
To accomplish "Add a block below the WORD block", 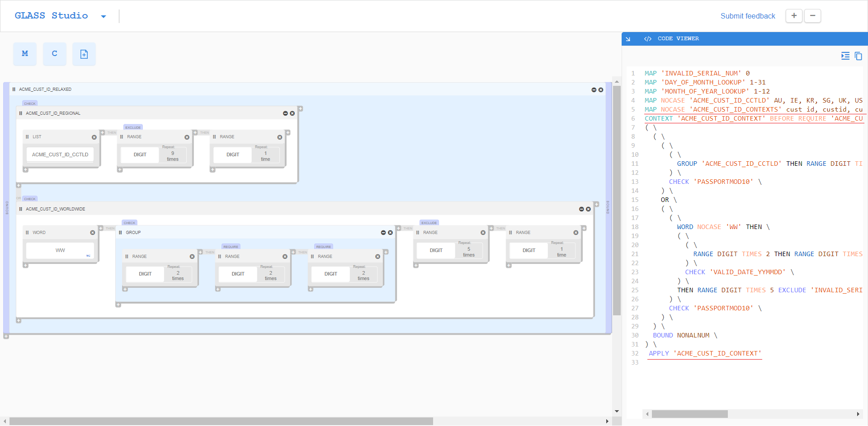I will click(26, 266).
